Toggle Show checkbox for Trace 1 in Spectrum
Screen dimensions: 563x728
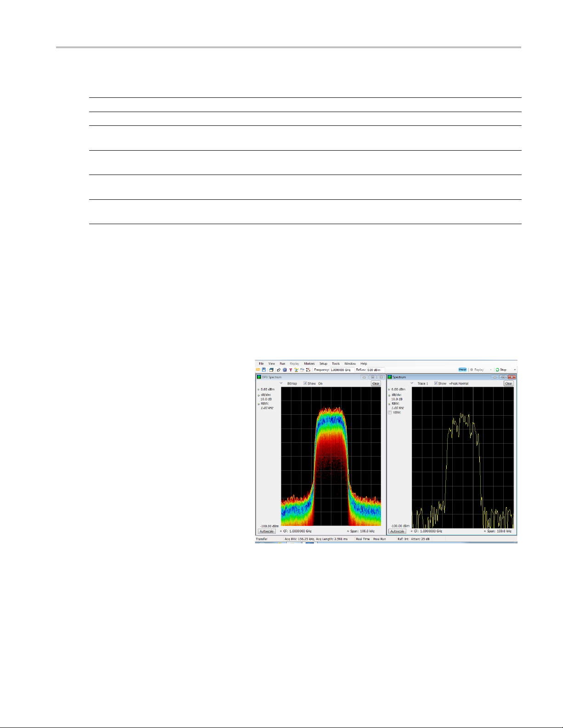436,384
